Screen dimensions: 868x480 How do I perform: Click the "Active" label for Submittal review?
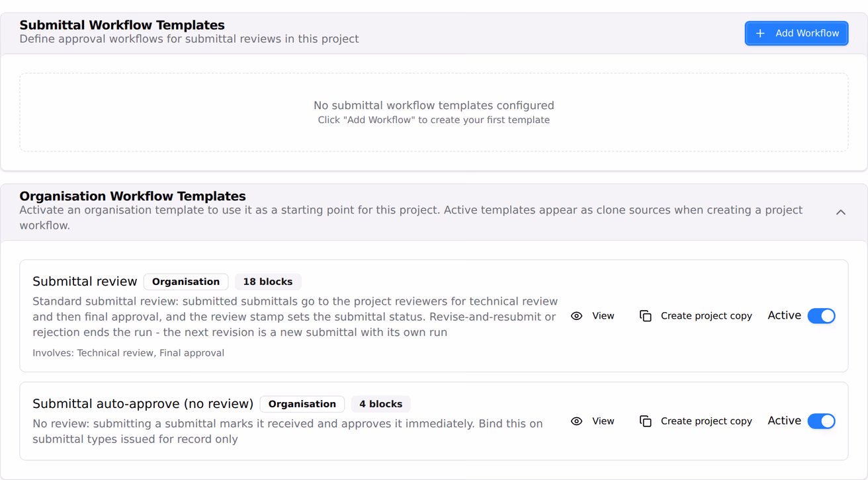(785, 316)
